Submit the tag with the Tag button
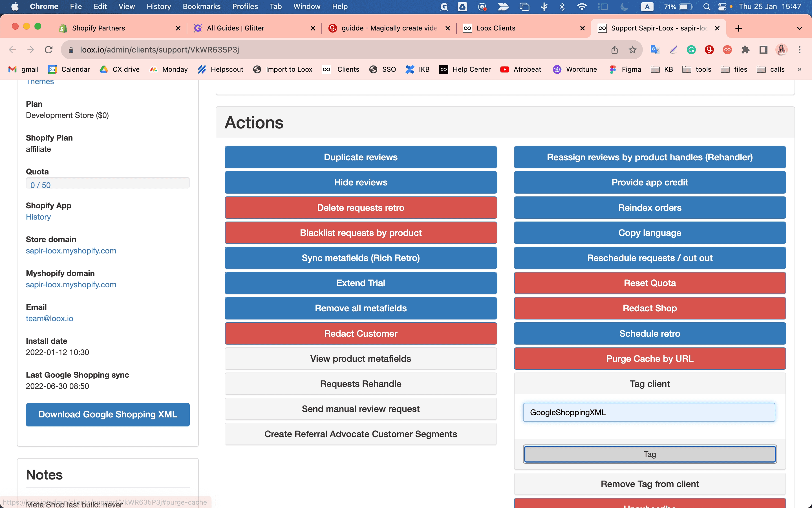 click(x=650, y=454)
